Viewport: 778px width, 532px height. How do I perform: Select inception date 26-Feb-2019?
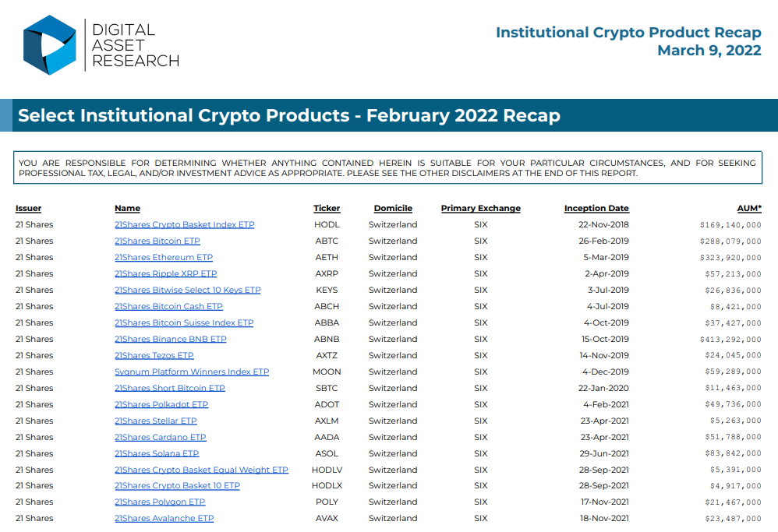coord(603,241)
